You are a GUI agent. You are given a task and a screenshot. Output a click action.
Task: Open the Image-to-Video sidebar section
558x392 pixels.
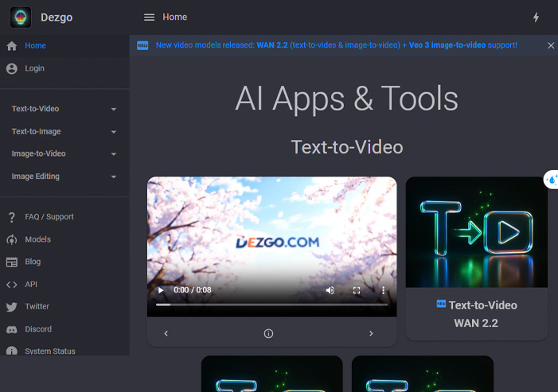click(64, 154)
